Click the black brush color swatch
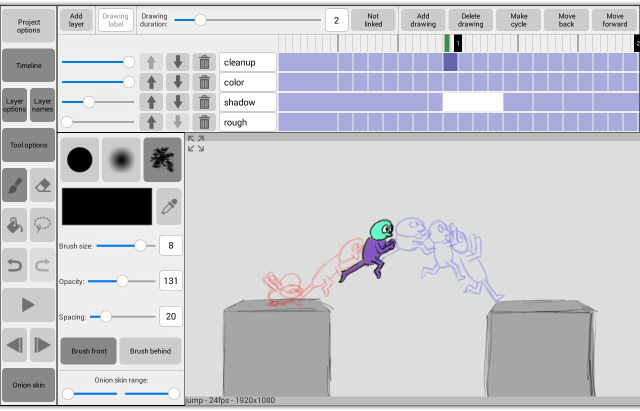The image size is (640, 411). pos(107,205)
